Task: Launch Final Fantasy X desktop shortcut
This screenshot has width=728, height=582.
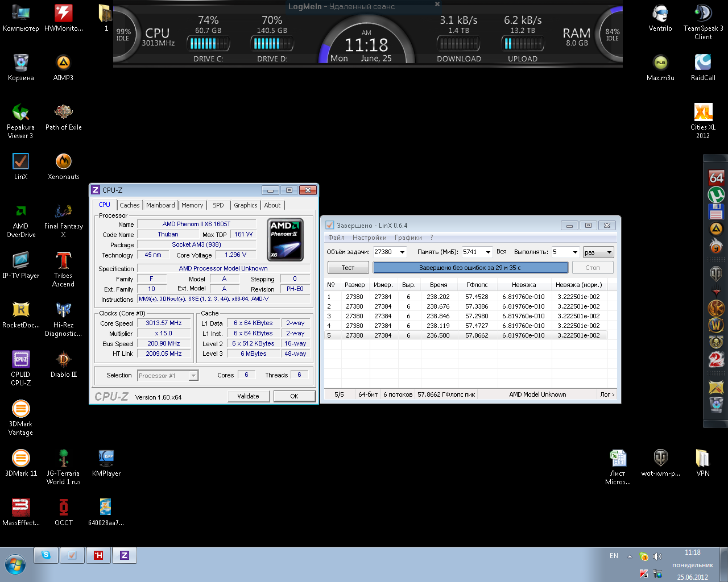Action: pos(63,219)
